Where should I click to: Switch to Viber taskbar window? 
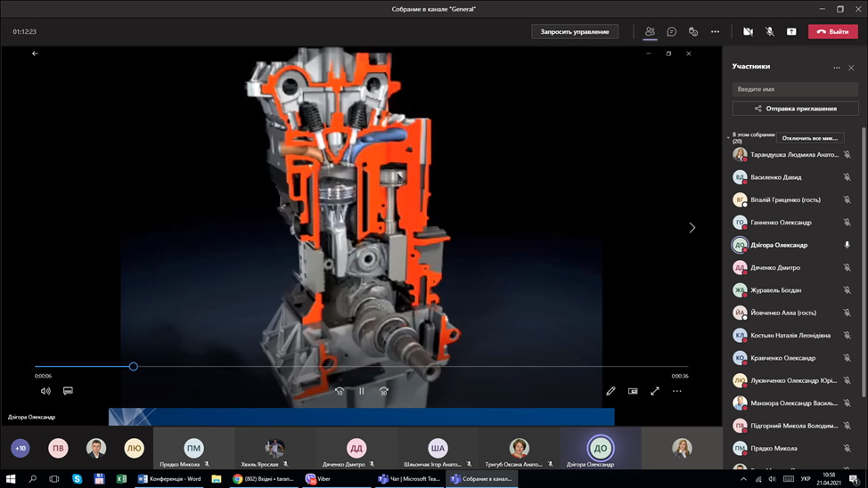point(336,478)
